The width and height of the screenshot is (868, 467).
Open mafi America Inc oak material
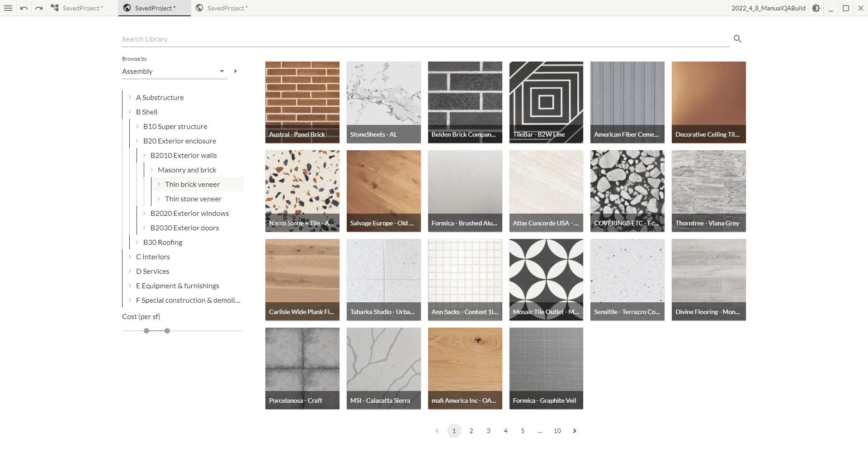[x=465, y=368]
